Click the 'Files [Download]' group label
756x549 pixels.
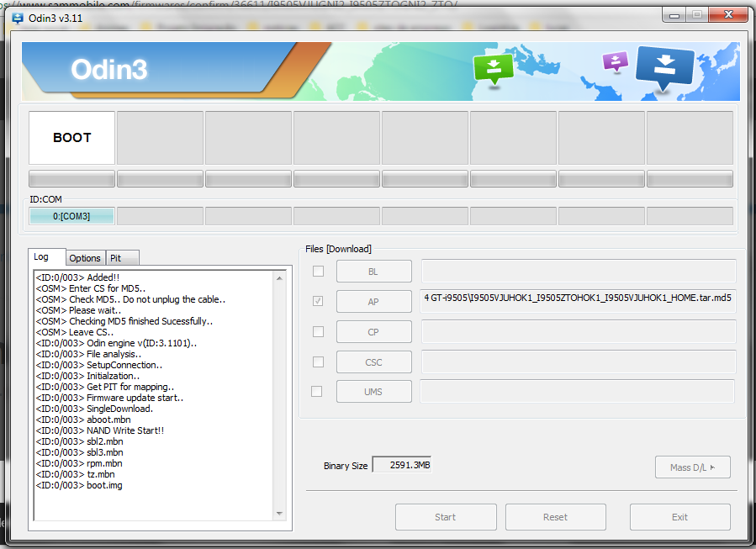point(338,249)
